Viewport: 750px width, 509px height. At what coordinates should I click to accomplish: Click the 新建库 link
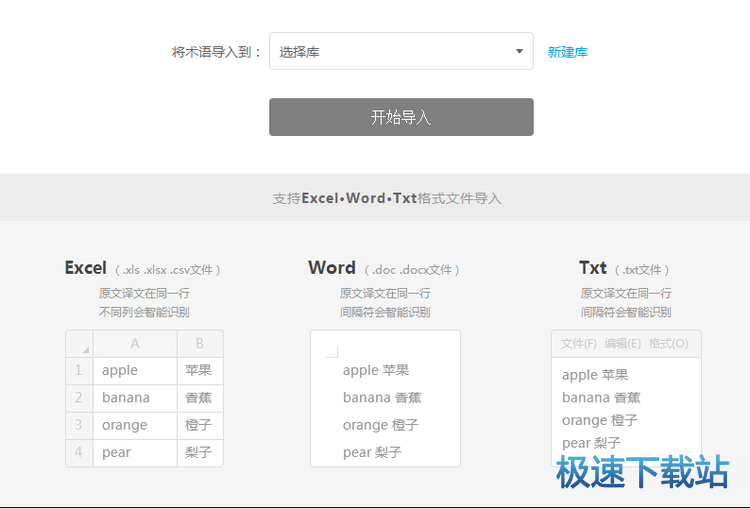tap(567, 52)
